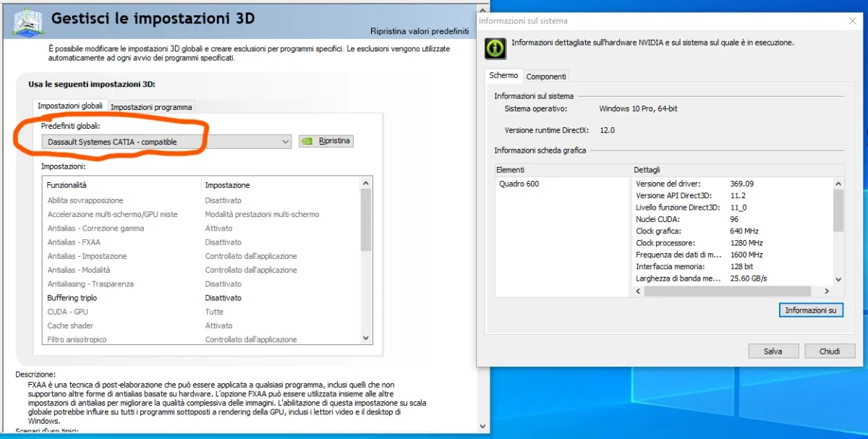Switch to Impostazioni programma tab
This screenshot has width=868, height=439.
(x=151, y=107)
